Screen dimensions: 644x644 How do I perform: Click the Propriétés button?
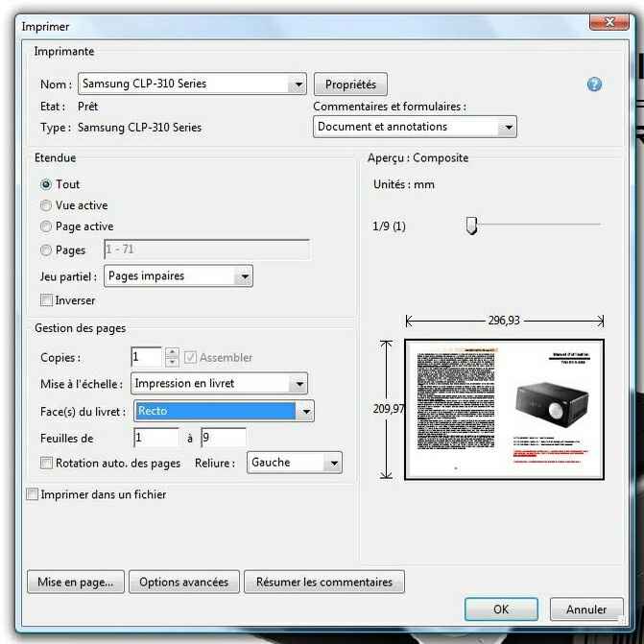pyautogui.click(x=350, y=84)
